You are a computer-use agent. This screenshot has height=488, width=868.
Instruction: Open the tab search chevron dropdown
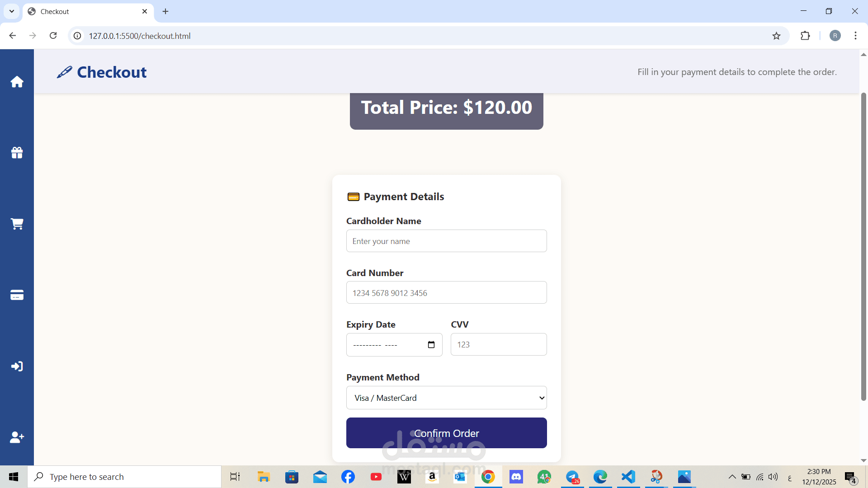[12, 11]
